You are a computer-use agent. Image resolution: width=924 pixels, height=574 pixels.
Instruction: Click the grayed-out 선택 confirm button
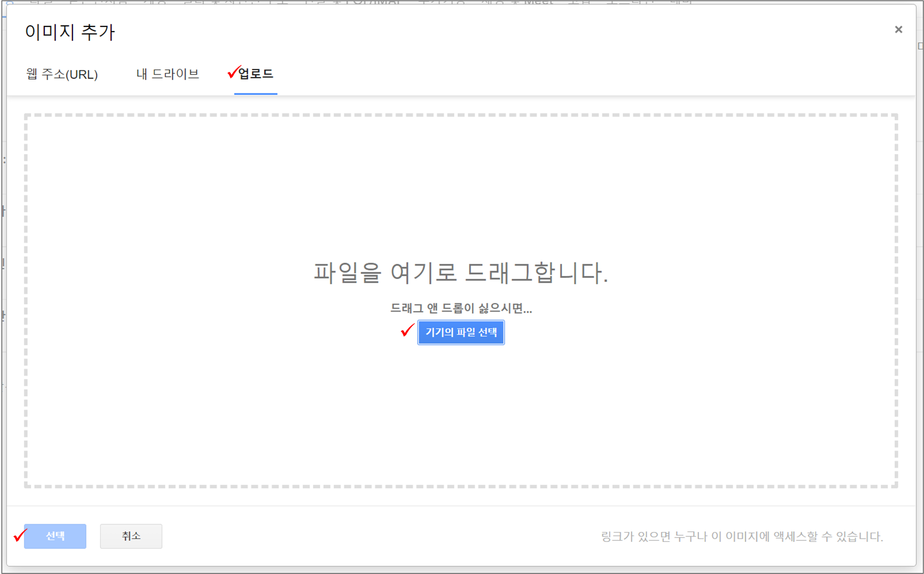pyautogui.click(x=55, y=536)
